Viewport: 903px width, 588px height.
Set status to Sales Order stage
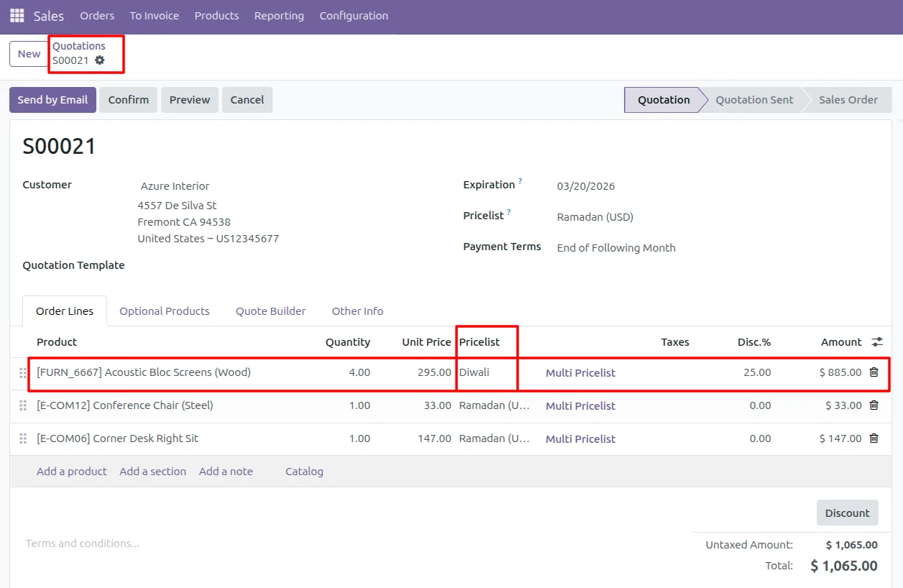tap(848, 100)
